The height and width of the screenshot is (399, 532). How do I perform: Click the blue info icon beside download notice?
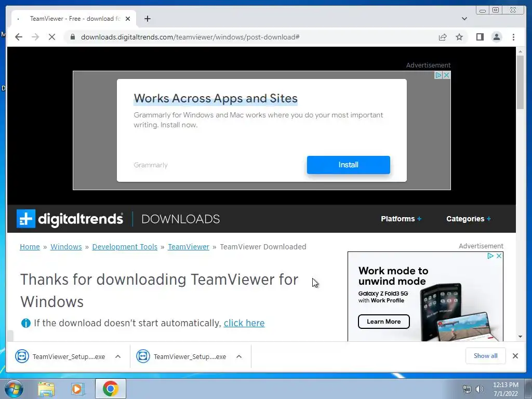[x=26, y=323]
